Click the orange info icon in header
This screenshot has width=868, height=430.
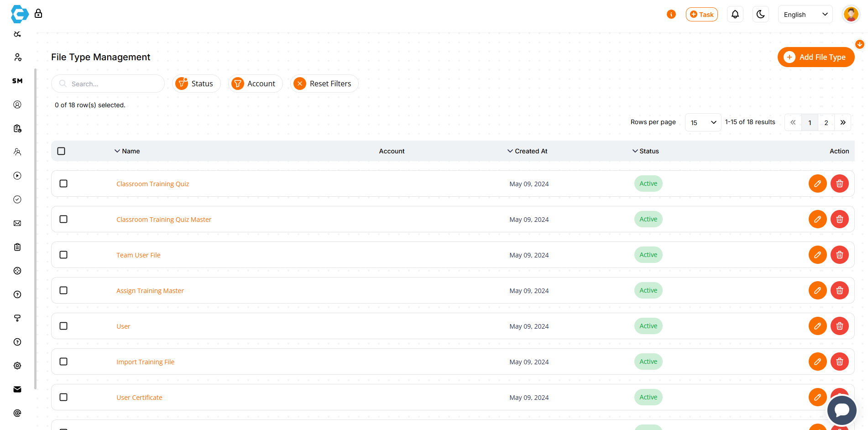[671, 15]
